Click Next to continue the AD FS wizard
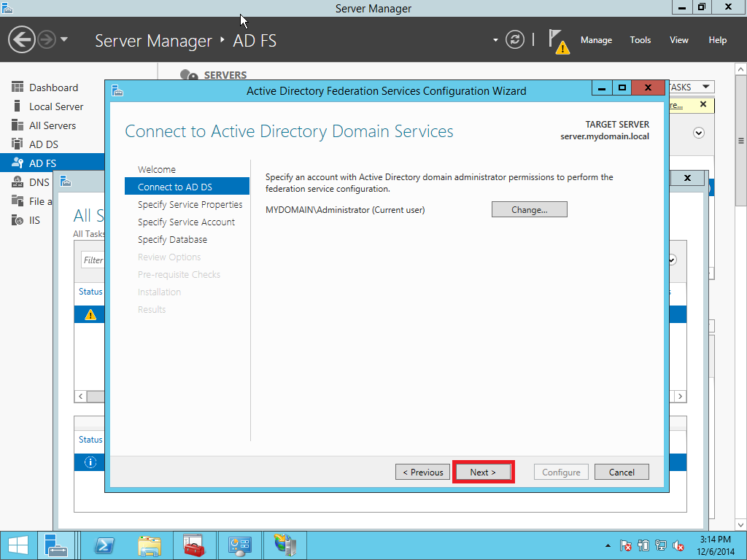Image resolution: width=747 pixels, height=560 pixels. (483, 472)
